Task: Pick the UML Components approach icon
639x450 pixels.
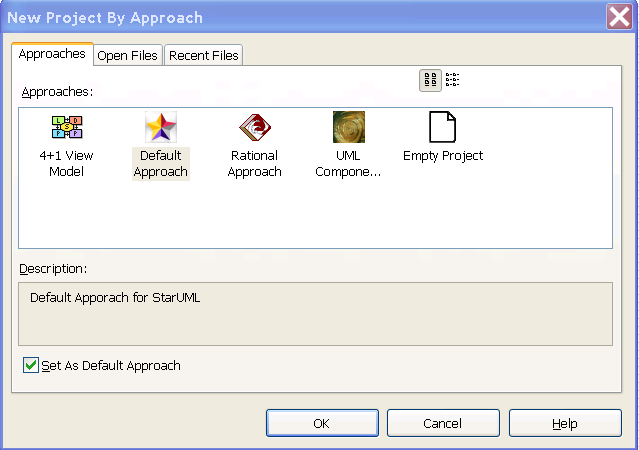Action: [349, 127]
